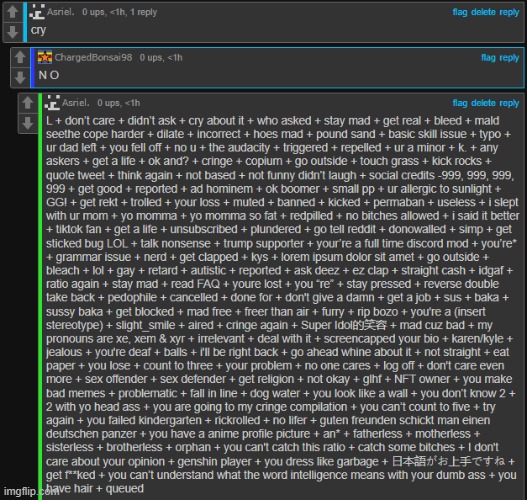
Task: Flag Asriel's long copypasta comment
Action: point(460,103)
